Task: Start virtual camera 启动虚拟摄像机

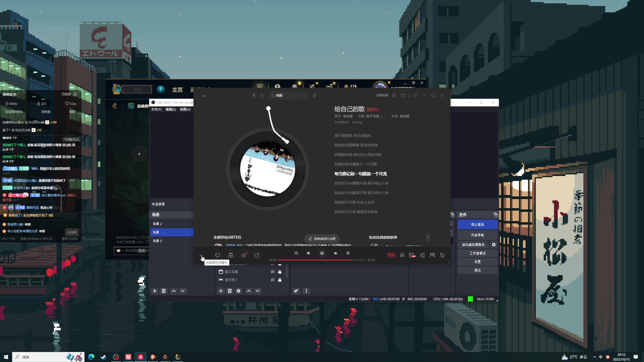Action: coord(473,245)
